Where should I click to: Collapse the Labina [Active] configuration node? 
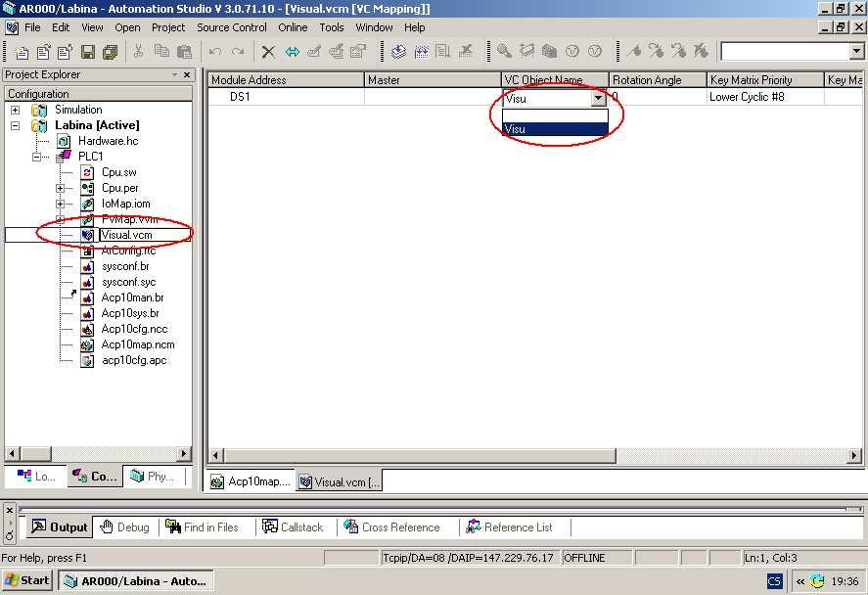pyautogui.click(x=15, y=125)
